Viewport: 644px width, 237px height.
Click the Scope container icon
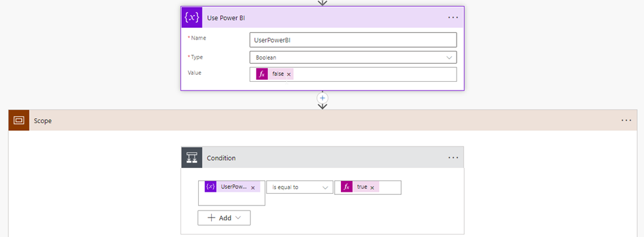(x=19, y=120)
